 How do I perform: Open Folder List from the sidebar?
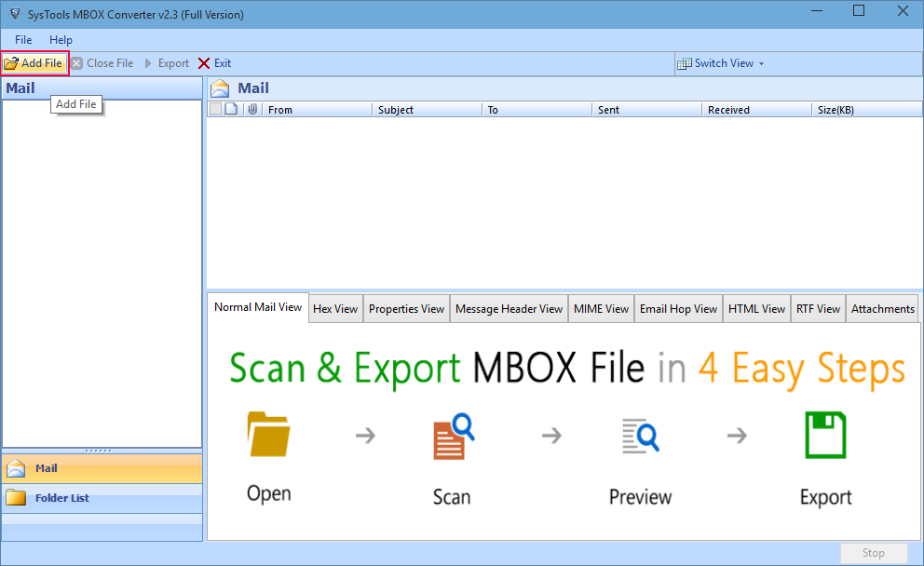[x=61, y=498]
